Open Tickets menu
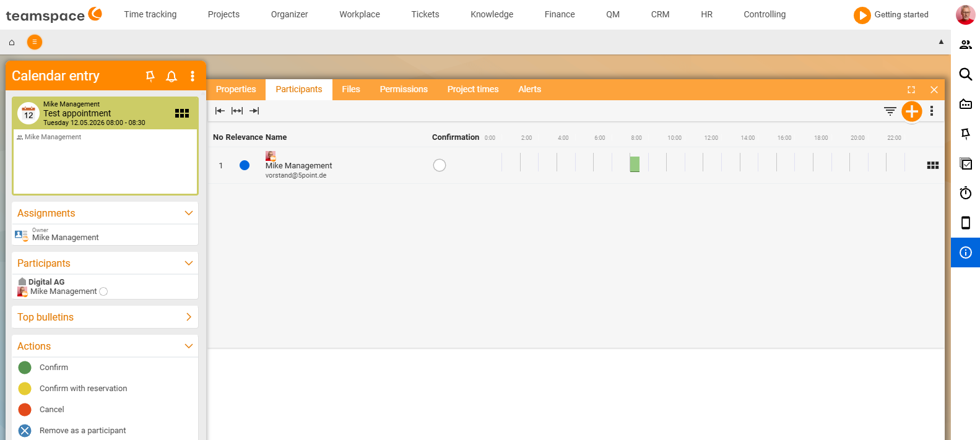Screen dimensions: 980x440 425,14
